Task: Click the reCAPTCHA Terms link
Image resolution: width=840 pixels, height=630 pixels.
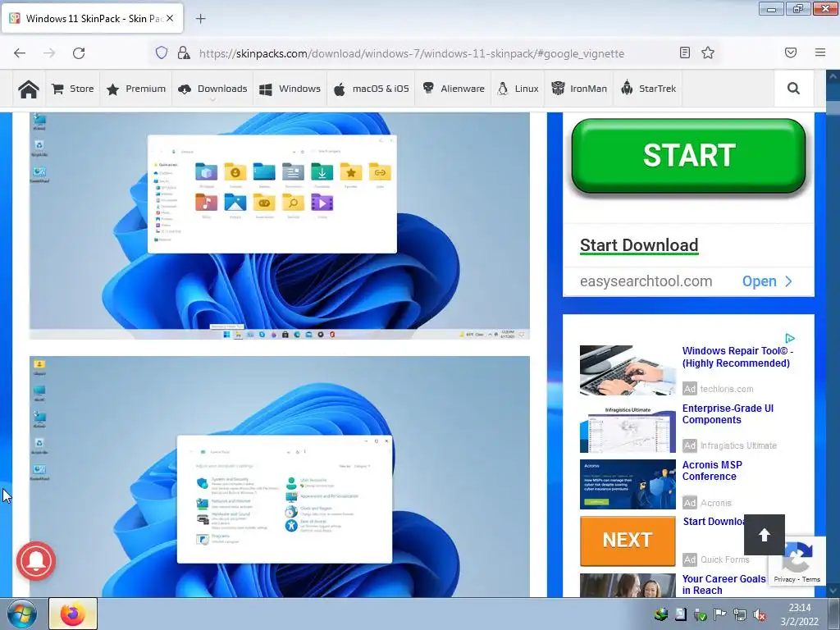Action: [811, 579]
